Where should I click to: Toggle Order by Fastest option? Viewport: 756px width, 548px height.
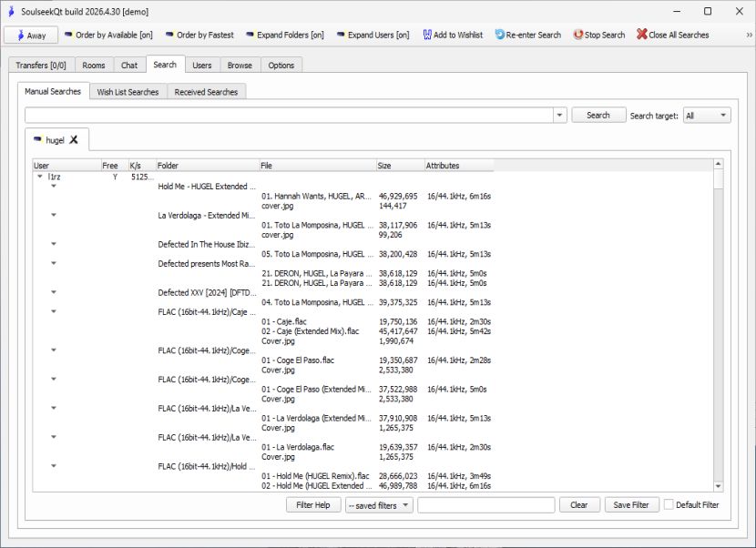(199, 36)
